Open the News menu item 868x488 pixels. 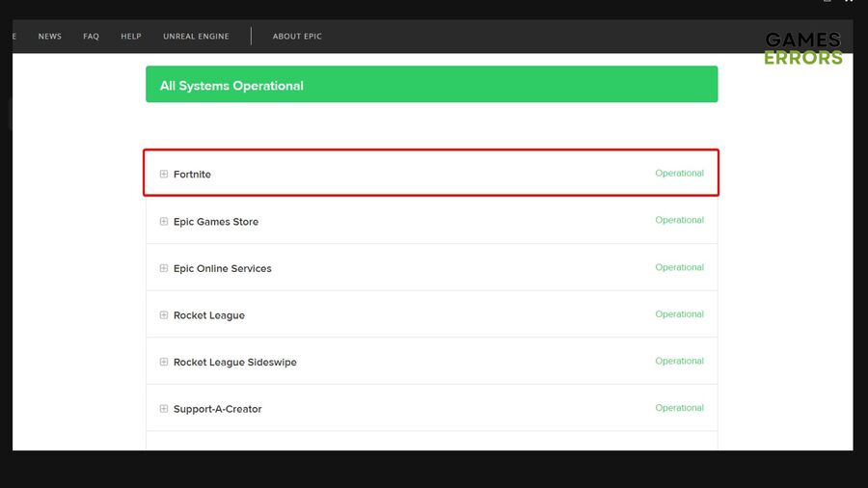tap(50, 36)
